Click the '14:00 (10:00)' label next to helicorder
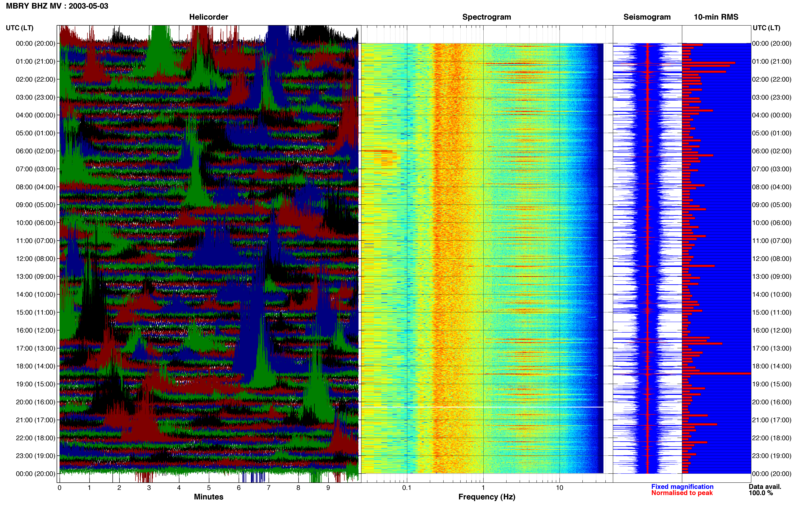 click(36, 295)
